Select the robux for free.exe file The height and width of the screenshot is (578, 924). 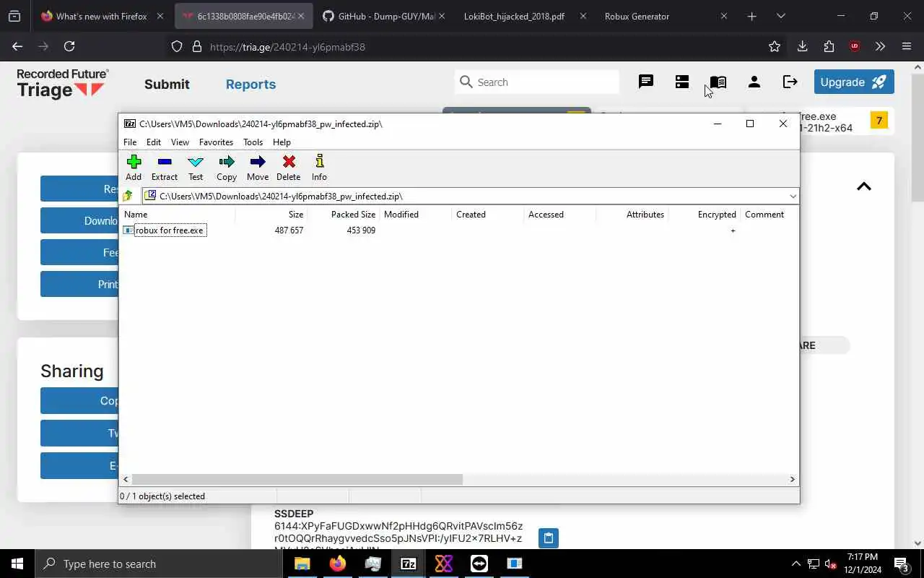tap(170, 230)
